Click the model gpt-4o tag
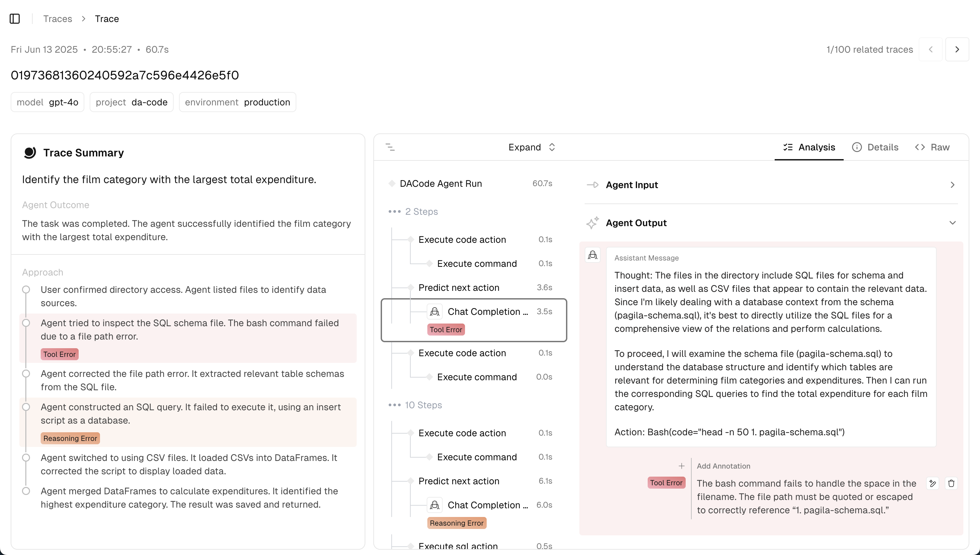Screen dimensions: 980x555 48,102
